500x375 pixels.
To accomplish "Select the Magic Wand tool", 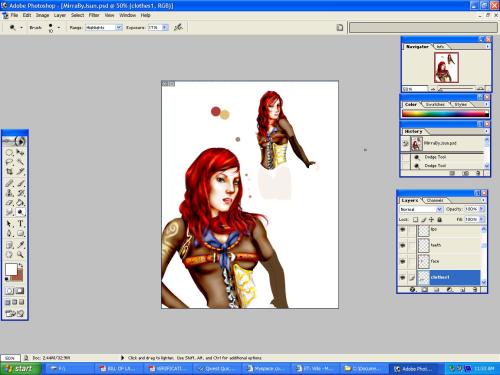I will coord(20,162).
